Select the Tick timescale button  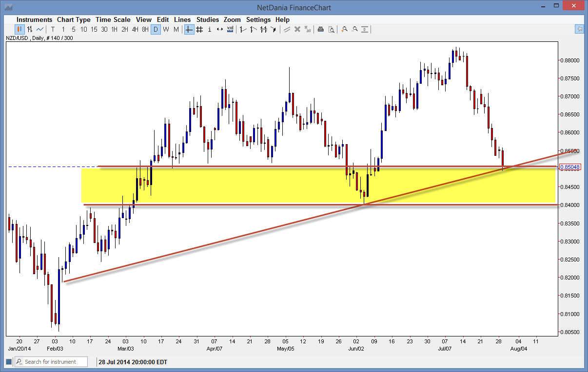click(x=53, y=29)
